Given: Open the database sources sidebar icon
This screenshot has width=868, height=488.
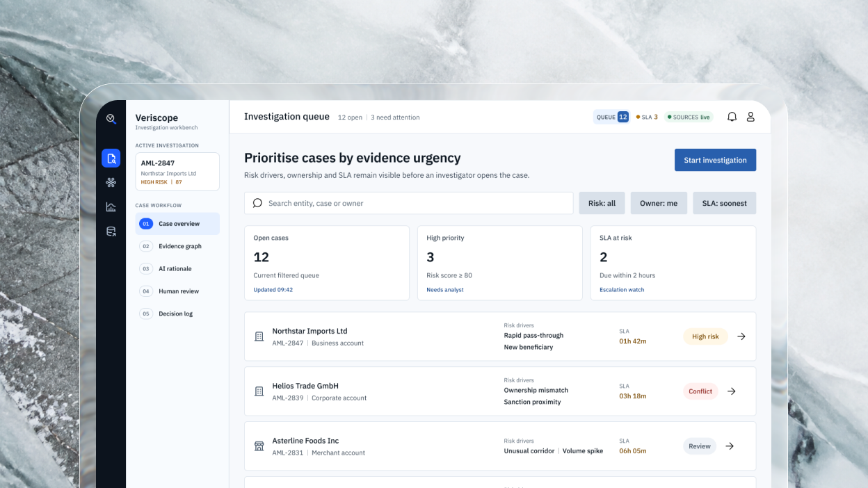Looking at the screenshot, I should point(111,231).
